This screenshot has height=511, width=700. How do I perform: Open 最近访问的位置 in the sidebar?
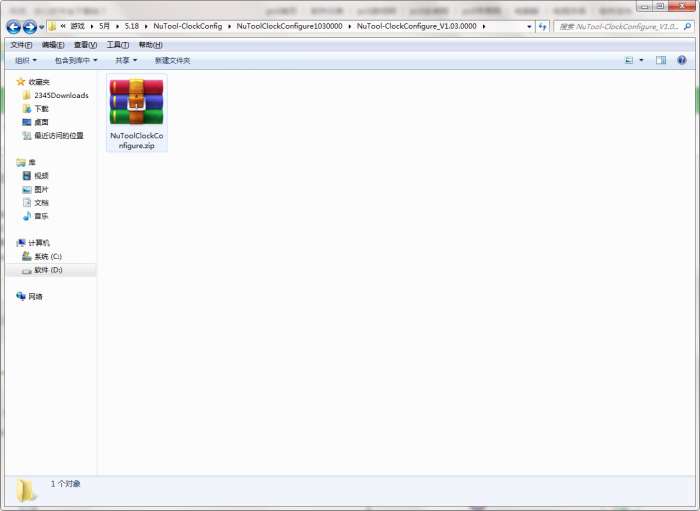[53, 136]
